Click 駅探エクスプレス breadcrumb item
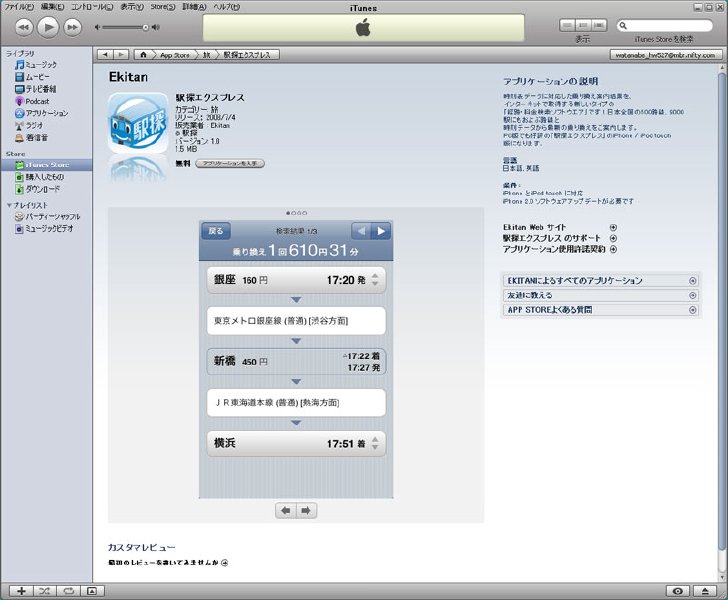This screenshot has width=728, height=600. [x=247, y=55]
